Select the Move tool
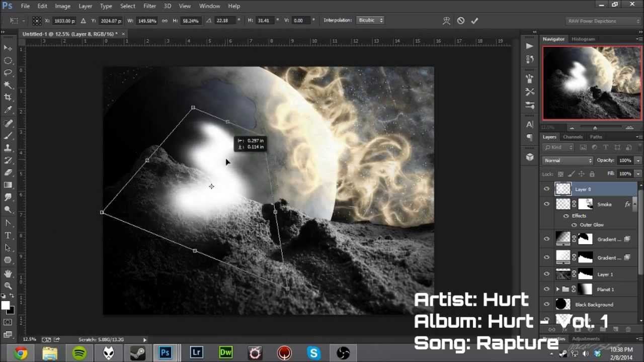This screenshot has width=644, height=362. click(8, 48)
